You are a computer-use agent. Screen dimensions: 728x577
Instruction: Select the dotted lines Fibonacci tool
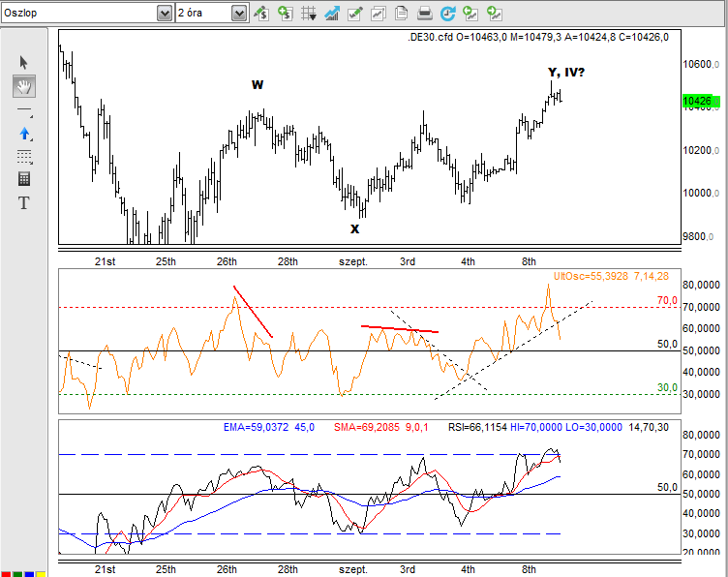coord(24,157)
